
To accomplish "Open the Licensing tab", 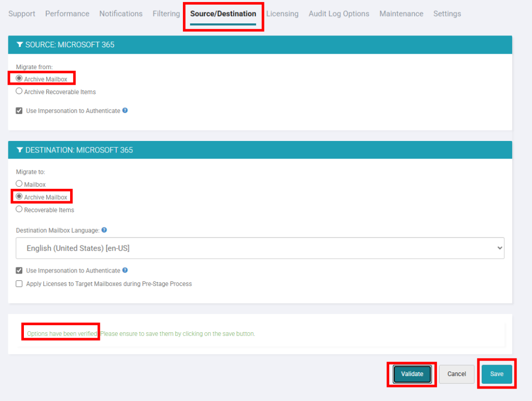I will coord(282,14).
